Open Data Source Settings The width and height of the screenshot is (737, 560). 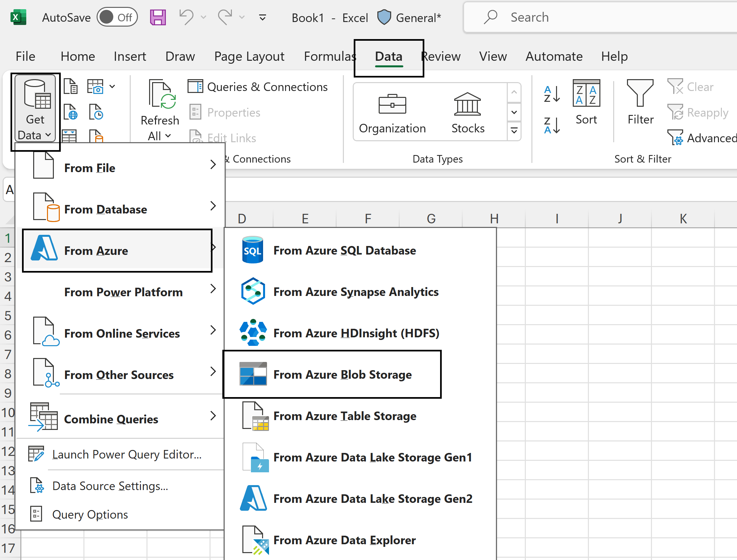(x=120, y=486)
